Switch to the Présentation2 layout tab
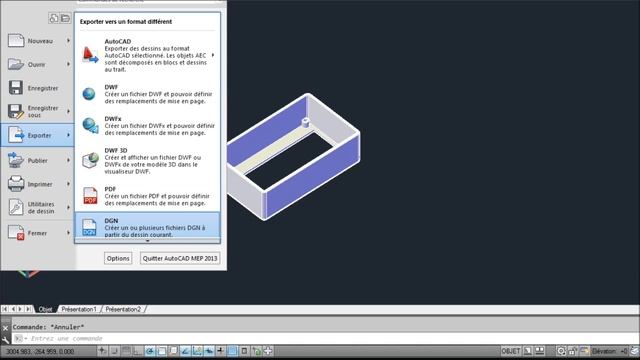 pyautogui.click(x=123, y=309)
